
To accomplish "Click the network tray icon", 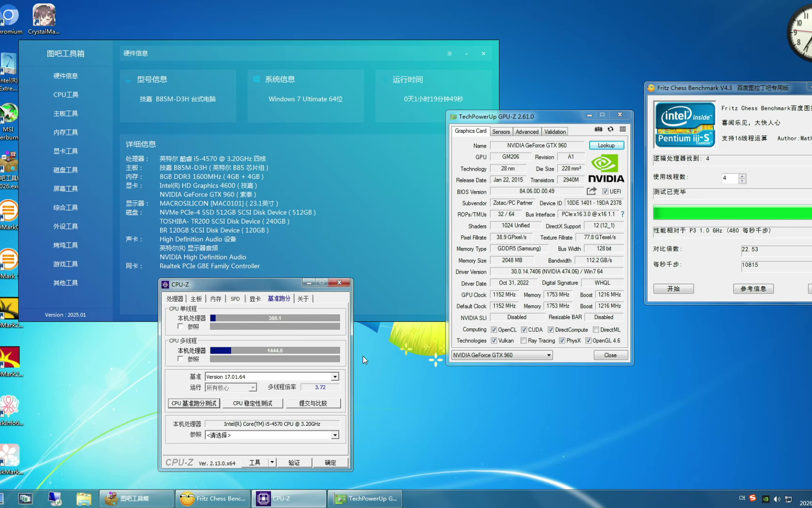I will (789, 499).
